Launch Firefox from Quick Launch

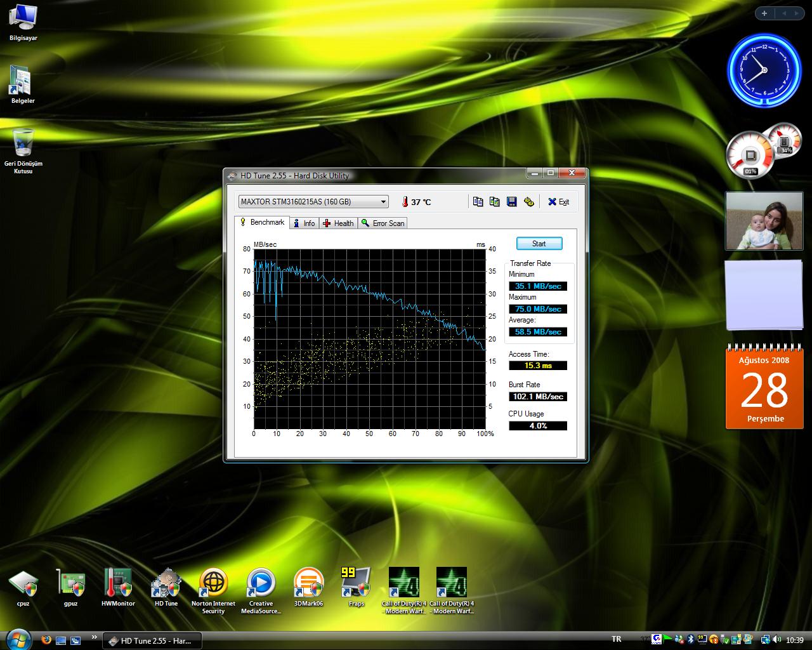tap(46, 640)
